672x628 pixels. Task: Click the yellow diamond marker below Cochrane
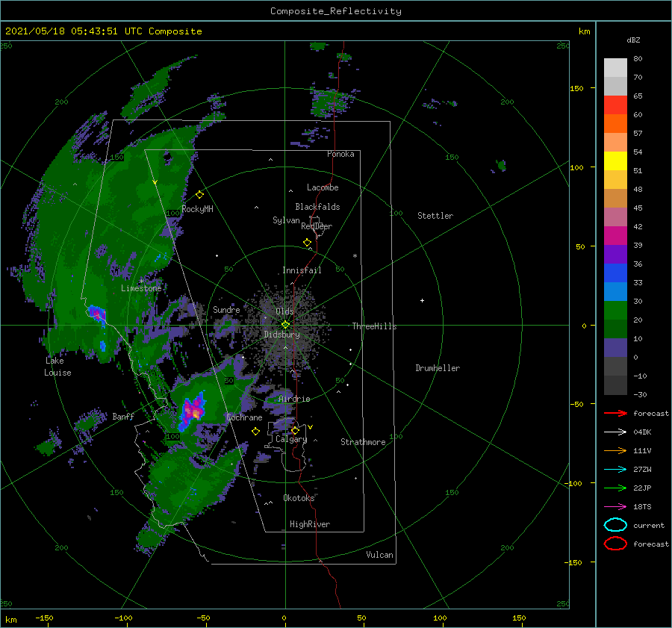[255, 432]
